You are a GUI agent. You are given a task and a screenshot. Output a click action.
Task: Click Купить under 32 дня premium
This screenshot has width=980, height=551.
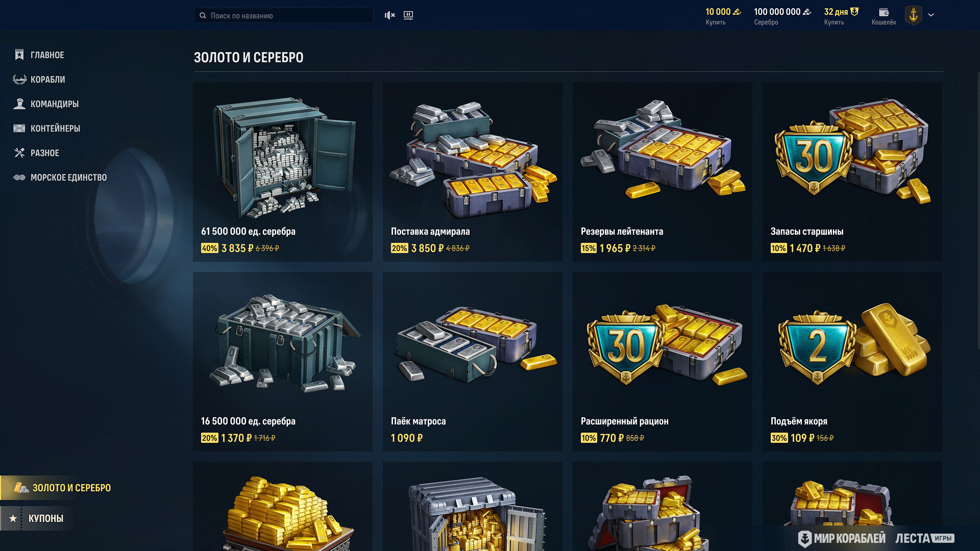[x=834, y=22]
